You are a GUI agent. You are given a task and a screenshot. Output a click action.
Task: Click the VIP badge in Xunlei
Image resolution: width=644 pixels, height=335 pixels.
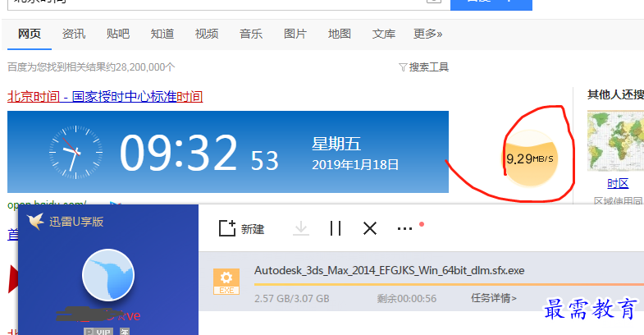(x=100, y=331)
